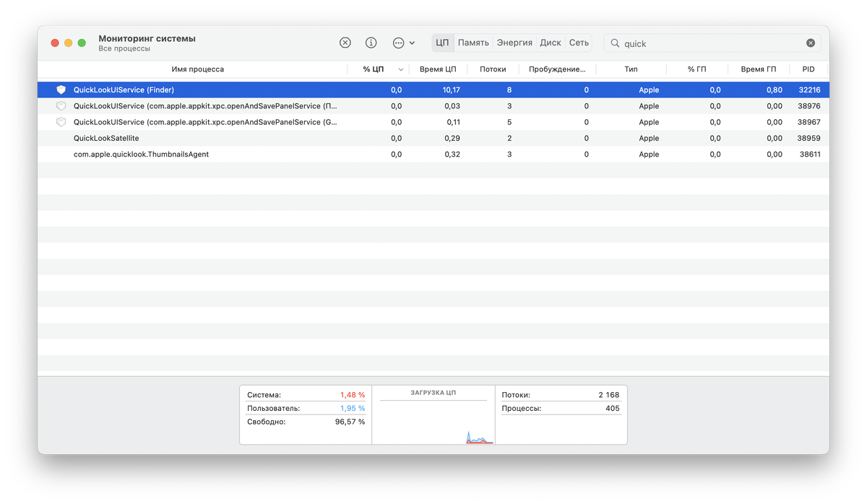
Task: Click the shield icon of QuickLookUIService (Finder)
Action: (61, 90)
